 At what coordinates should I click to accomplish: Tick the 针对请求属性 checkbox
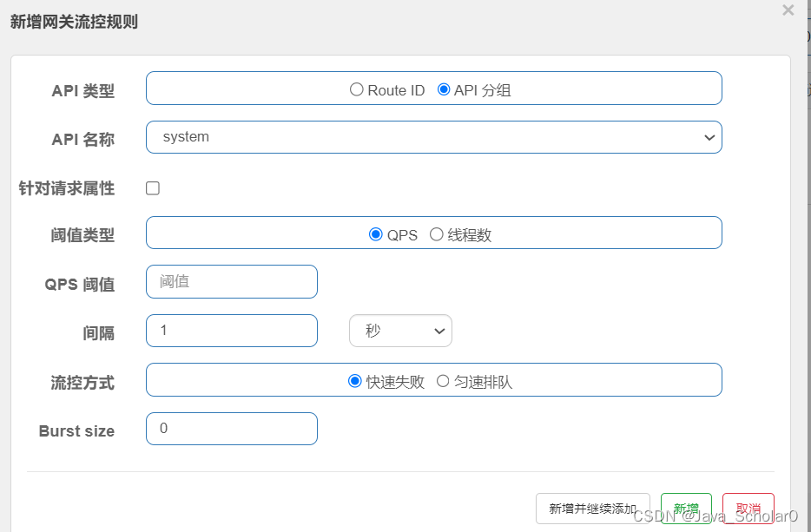[153, 188]
